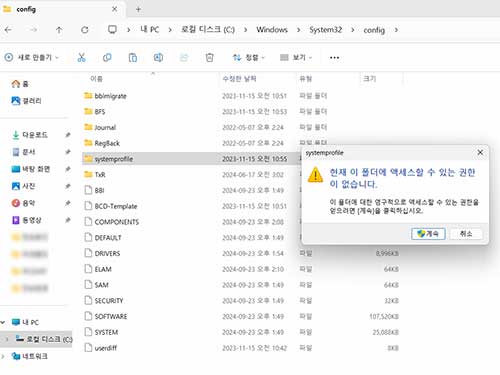Open 다운로드 in quick access
500x375 pixels.
tap(30, 135)
